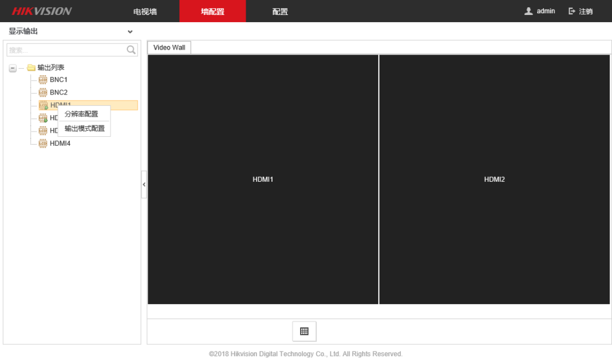Click the BNC1 LCD output icon
Viewport: 612px width, 364px height.
[x=42, y=79]
